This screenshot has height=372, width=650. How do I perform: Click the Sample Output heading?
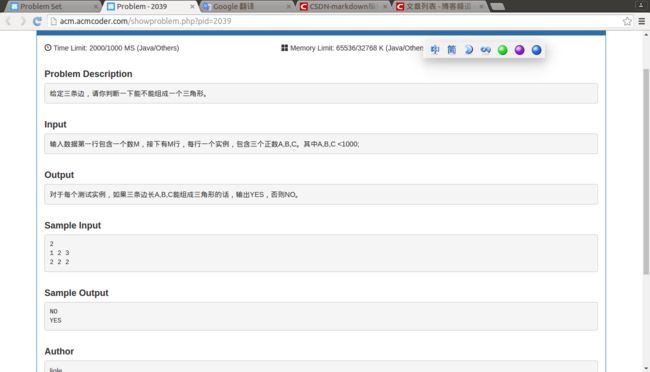coord(76,293)
